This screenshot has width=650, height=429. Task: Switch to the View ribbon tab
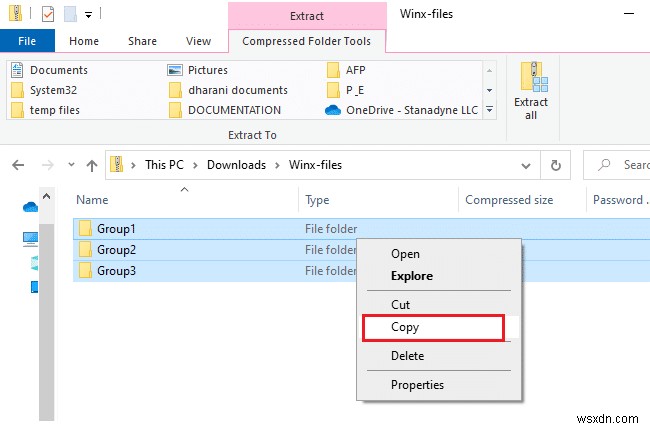click(x=198, y=41)
